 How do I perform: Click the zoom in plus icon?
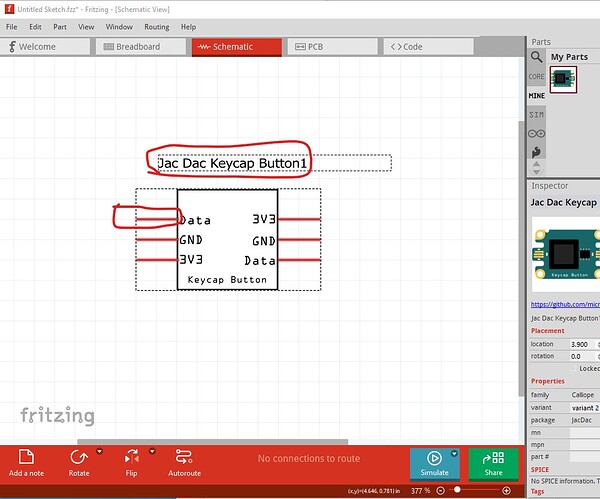coord(506,491)
